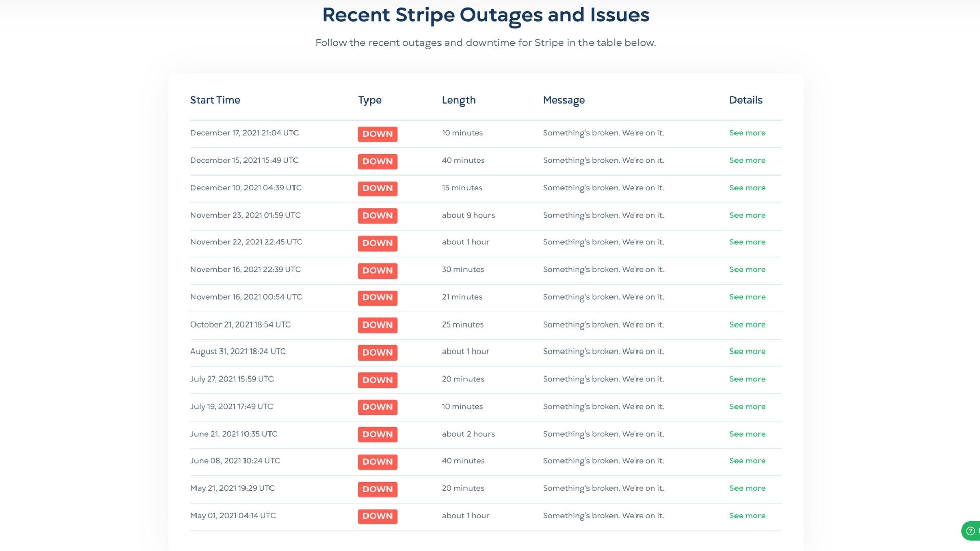The height and width of the screenshot is (551, 980).
Task: Click DOWN badge in December 15, 2021 row
Action: 378,161
